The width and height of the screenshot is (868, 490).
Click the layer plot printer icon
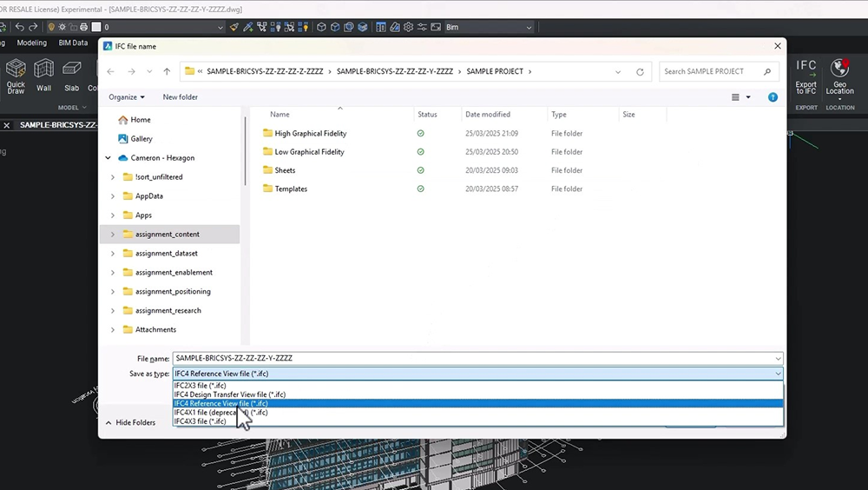point(83,27)
